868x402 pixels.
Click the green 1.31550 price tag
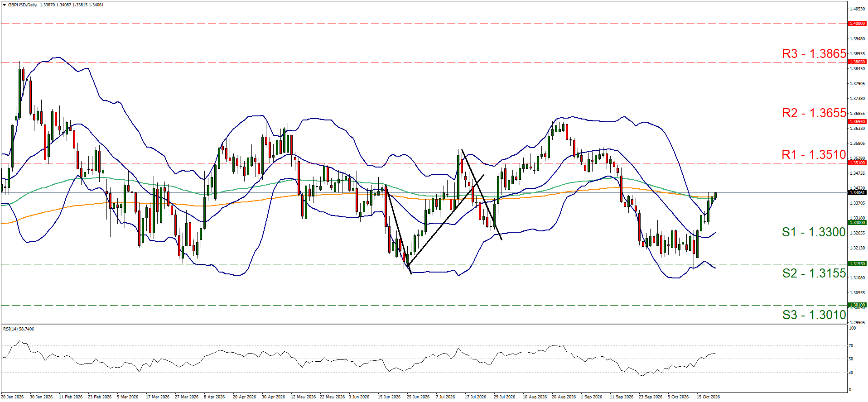(857, 264)
